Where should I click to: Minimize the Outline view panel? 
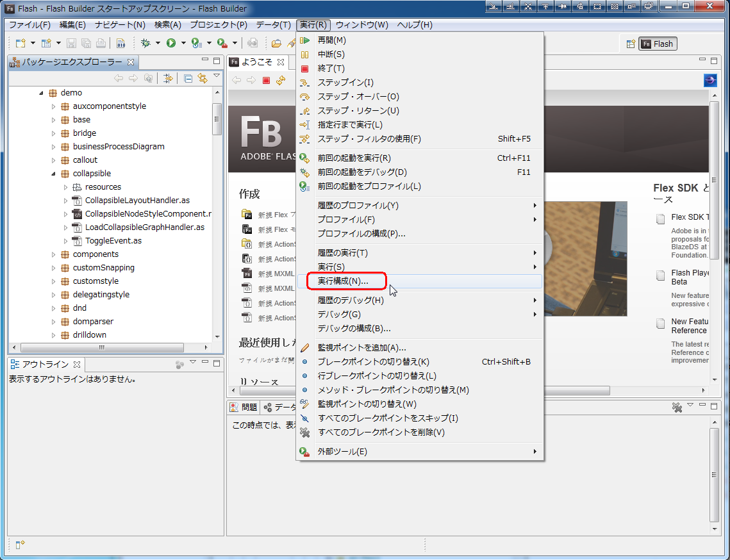click(205, 362)
